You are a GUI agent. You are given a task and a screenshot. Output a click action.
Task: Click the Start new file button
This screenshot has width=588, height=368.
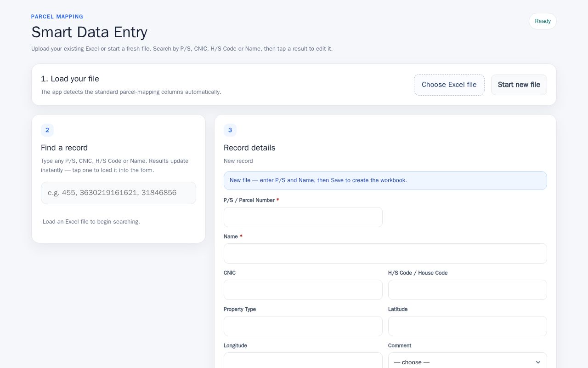pos(519,85)
